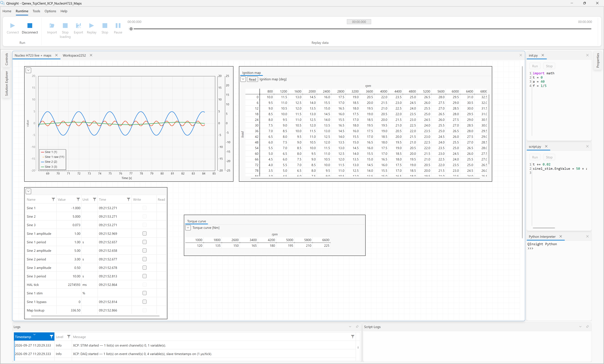The height and width of the screenshot is (364, 604).
Task: Click the replay timeline slider handle
Action: click(131, 29)
